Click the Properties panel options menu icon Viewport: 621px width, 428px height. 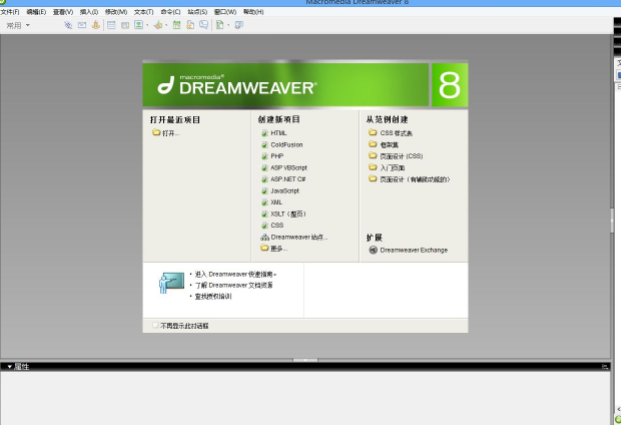605,367
